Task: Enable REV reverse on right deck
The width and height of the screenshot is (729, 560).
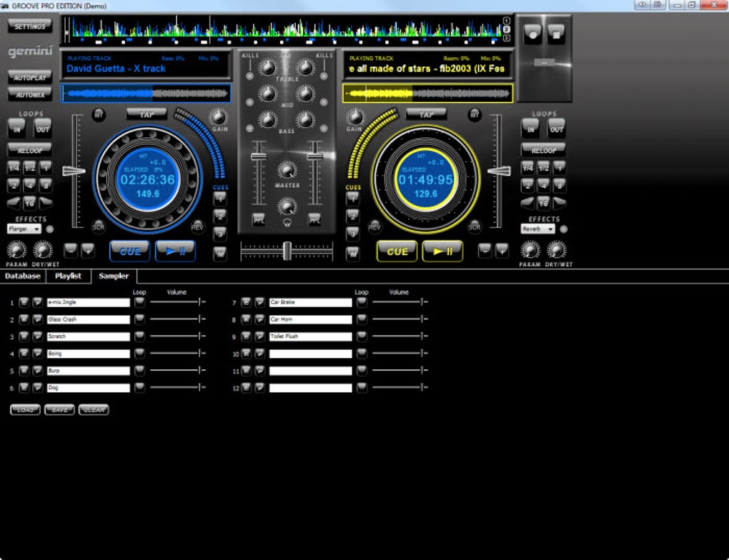Action: coord(375,227)
